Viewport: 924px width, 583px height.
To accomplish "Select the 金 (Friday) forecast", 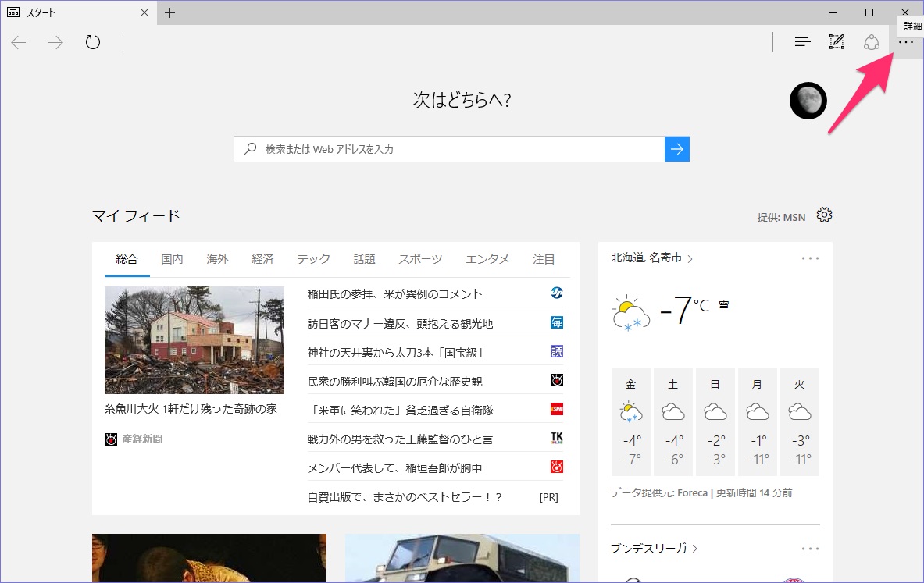I will pos(630,421).
